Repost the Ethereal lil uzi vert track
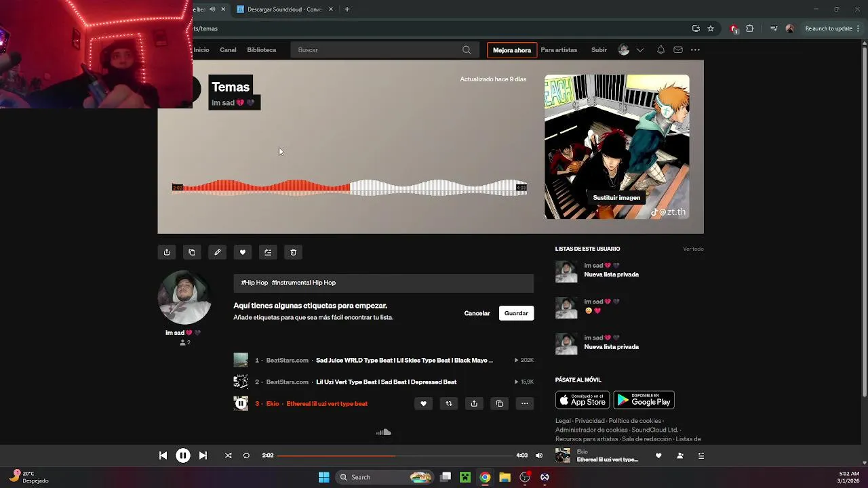This screenshot has width=868, height=488. [448, 404]
